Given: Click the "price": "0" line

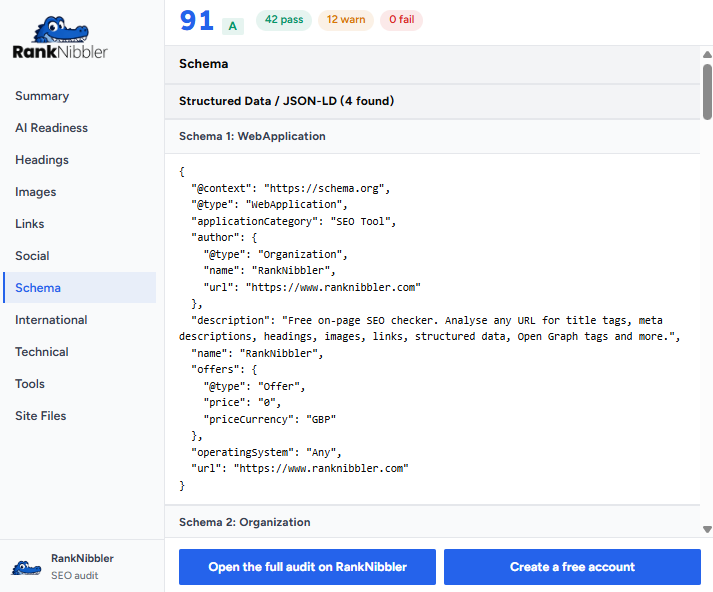Looking at the screenshot, I should point(242,402).
